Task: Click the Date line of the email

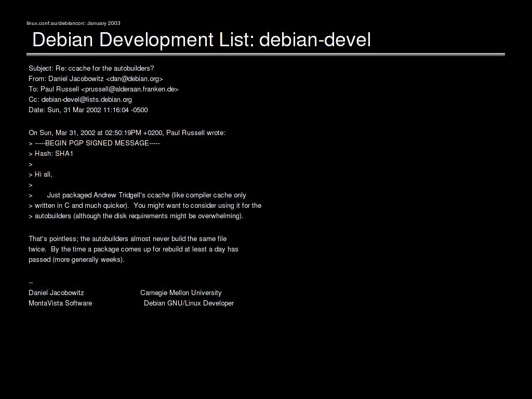Action: pyautogui.click(x=88, y=110)
